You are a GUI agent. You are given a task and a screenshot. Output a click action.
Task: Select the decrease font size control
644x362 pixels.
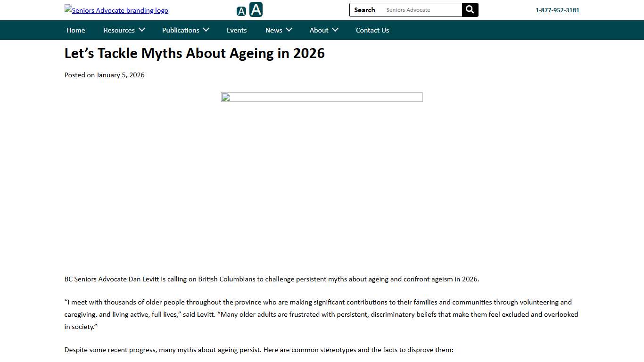tap(241, 10)
